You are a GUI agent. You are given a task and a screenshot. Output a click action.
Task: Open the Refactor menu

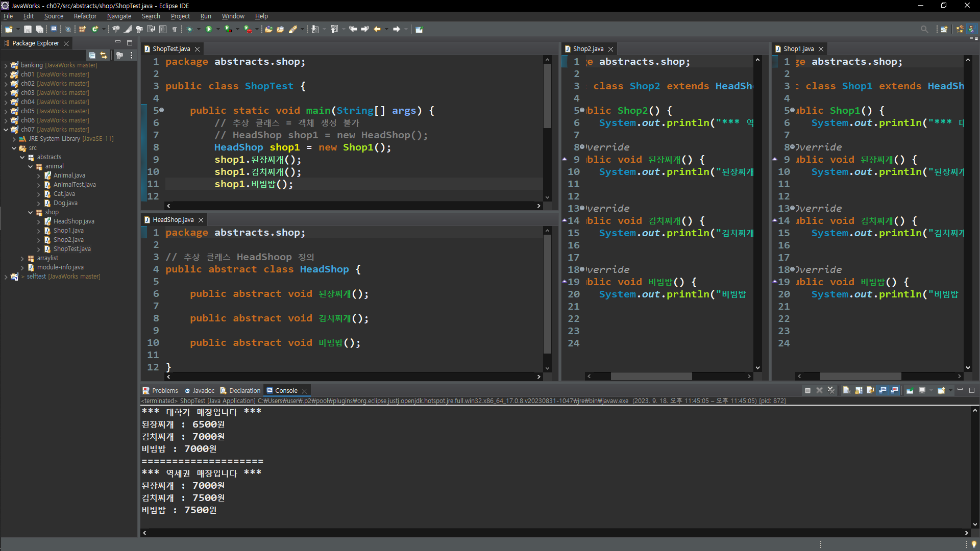pyautogui.click(x=85, y=16)
